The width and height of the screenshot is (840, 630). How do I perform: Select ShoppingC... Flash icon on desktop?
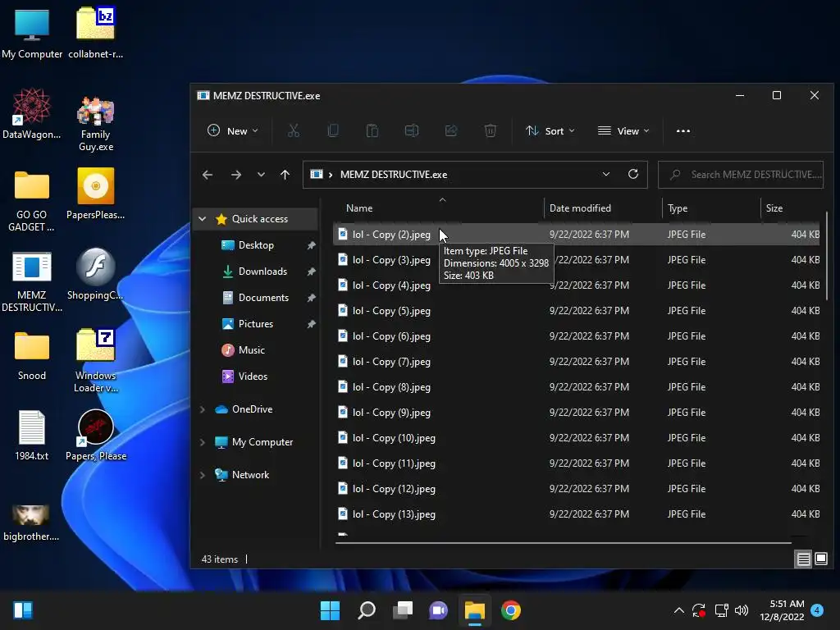click(95, 274)
